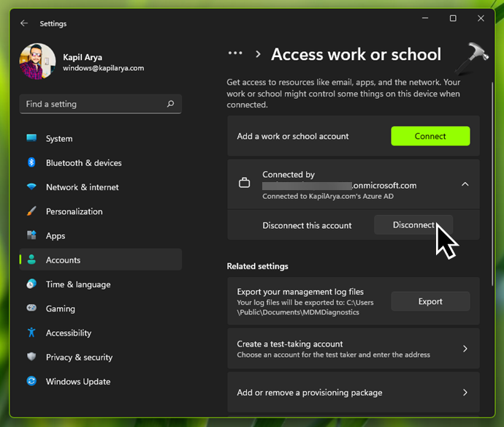Click 'Connected to KapilArya.com's Azure AD' text
The image size is (504, 427).
[328, 196]
